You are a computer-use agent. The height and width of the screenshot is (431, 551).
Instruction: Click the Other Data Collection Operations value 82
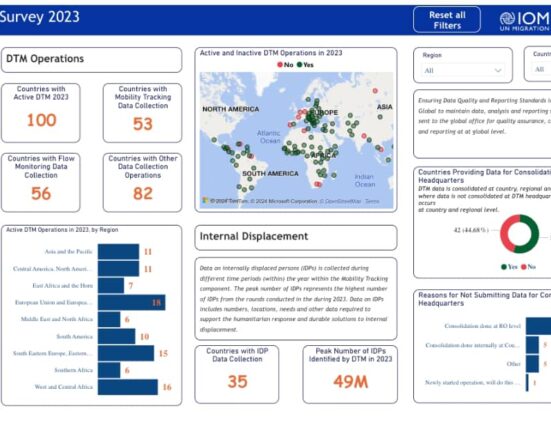tap(143, 194)
